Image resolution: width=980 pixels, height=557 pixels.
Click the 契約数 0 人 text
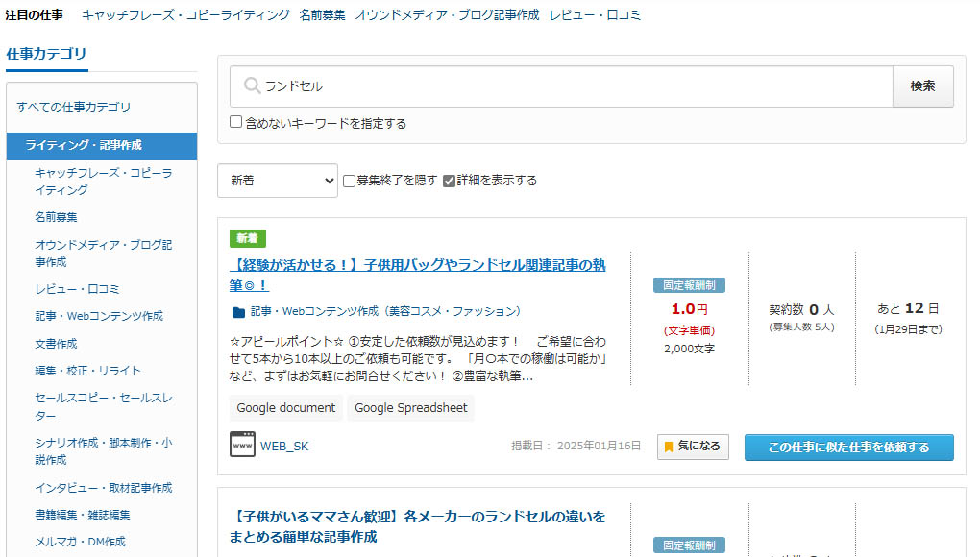(x=802, y=310)
